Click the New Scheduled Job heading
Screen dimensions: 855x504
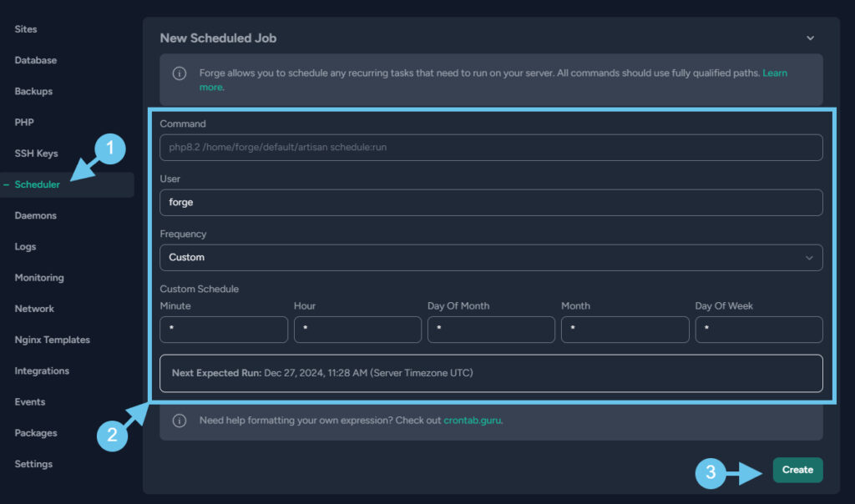(x=218, y=38)
